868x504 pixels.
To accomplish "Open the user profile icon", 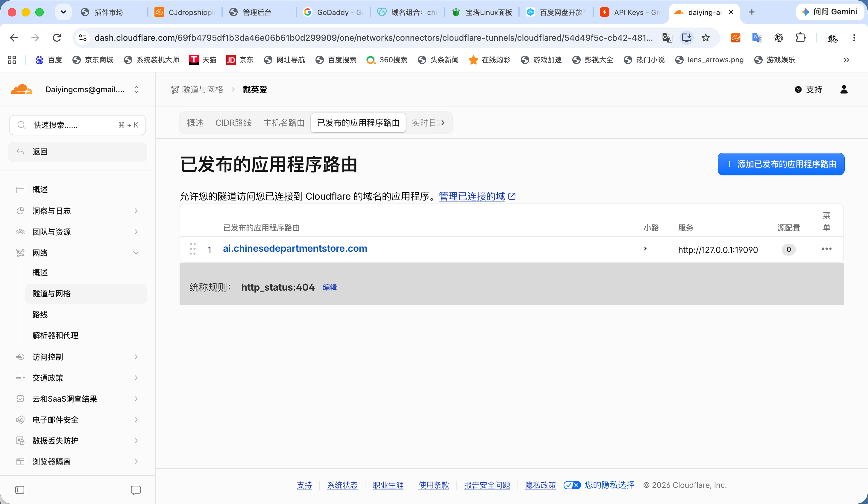I will click(844, 89).
